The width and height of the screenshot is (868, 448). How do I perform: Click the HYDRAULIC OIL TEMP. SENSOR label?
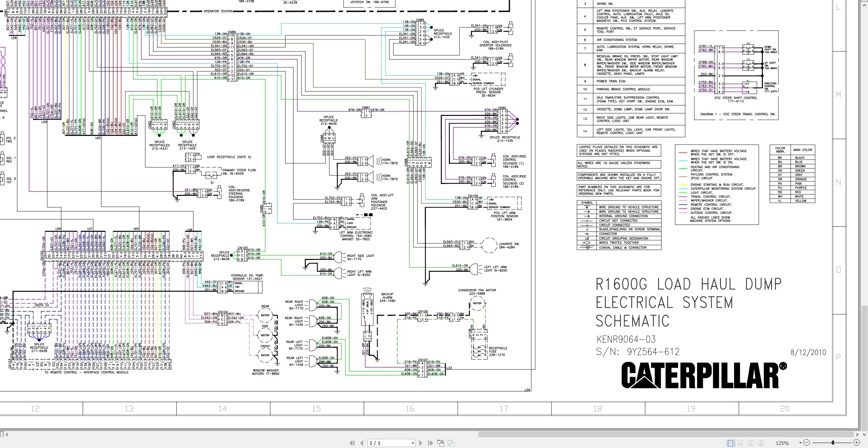(x=247, y=277)
